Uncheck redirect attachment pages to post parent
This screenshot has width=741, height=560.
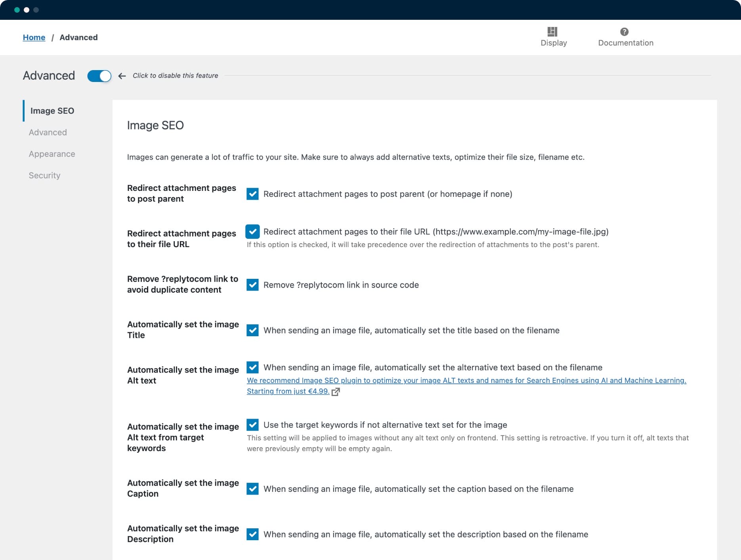tap(252, 194)
